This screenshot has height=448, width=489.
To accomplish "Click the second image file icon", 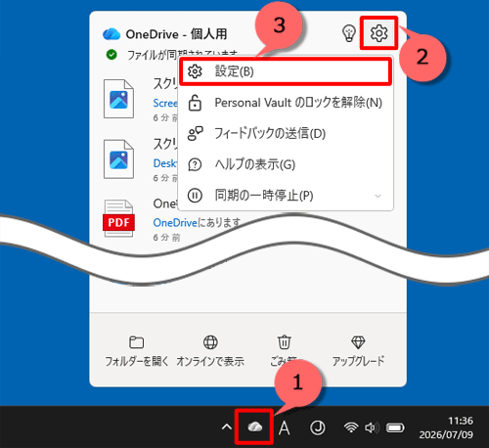I will pyautogui.click(x=118, y=159).
